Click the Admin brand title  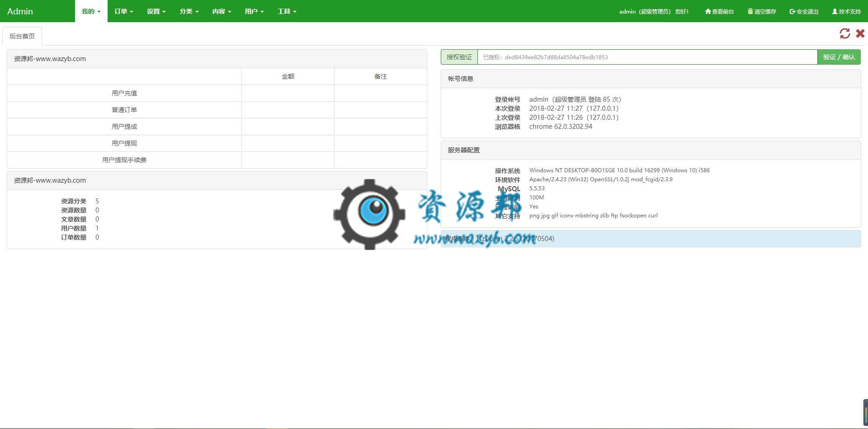point(20,11)
